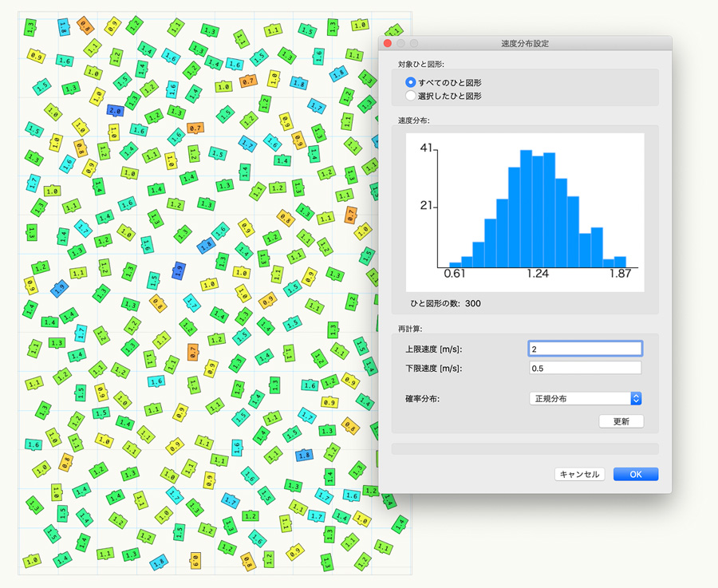Click the 1.24 histogram axis label
The height and width of the screenshot is (588, 718).
click(538, 274)
